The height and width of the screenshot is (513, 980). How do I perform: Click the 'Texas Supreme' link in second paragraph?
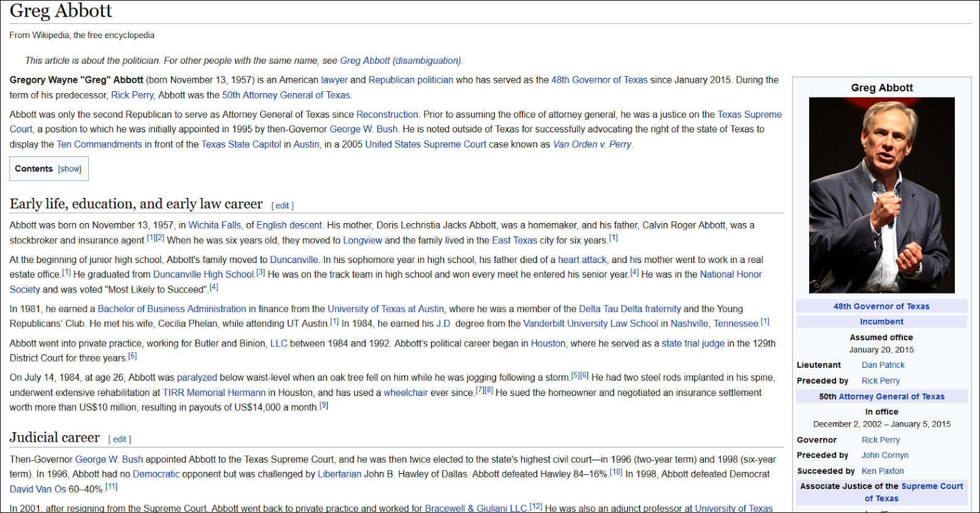[x=750, y=115]
